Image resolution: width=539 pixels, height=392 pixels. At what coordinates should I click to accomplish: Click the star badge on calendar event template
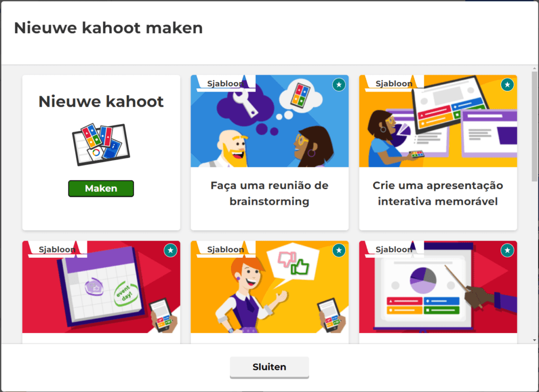(171, 250)
